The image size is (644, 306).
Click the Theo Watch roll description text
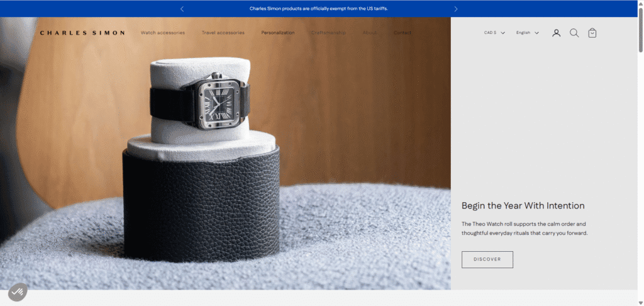pyautogui.click(x=525, y=229)
